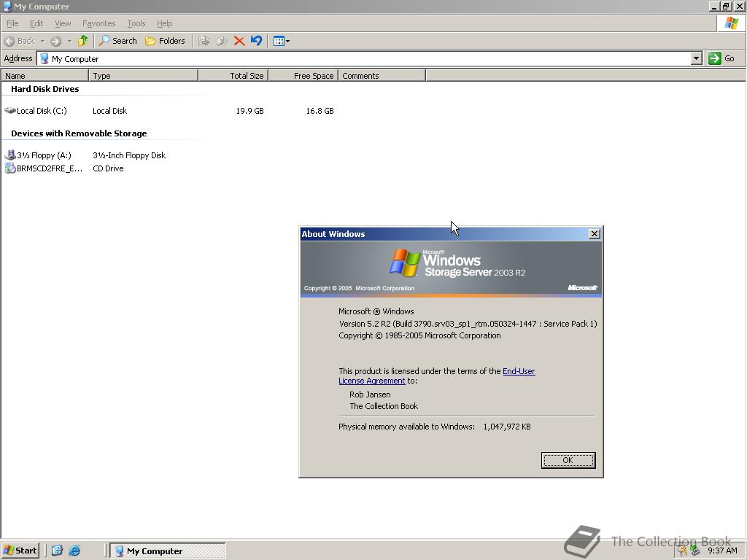This screenshot has width=747, height=560.
Task: Launch Internet Explorer from quick launch
Action: pos(74,551)
